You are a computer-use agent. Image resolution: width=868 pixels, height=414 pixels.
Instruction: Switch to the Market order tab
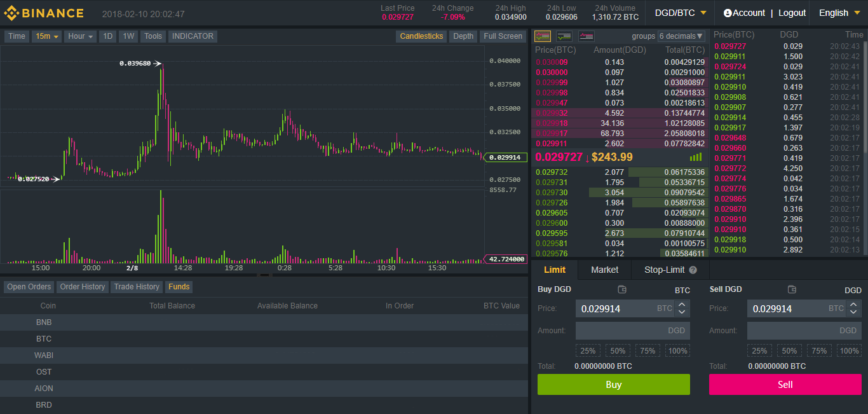point(604,270)
